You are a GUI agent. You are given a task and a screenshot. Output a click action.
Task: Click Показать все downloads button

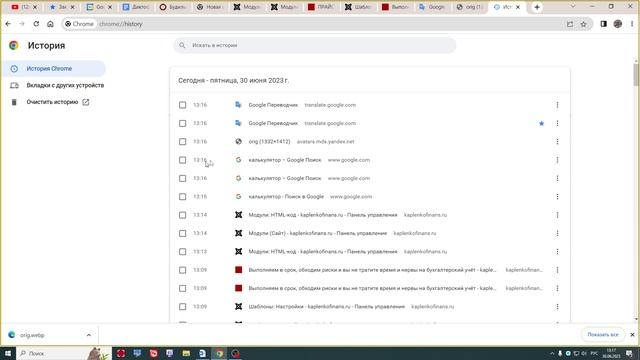(x=603, y=335)
